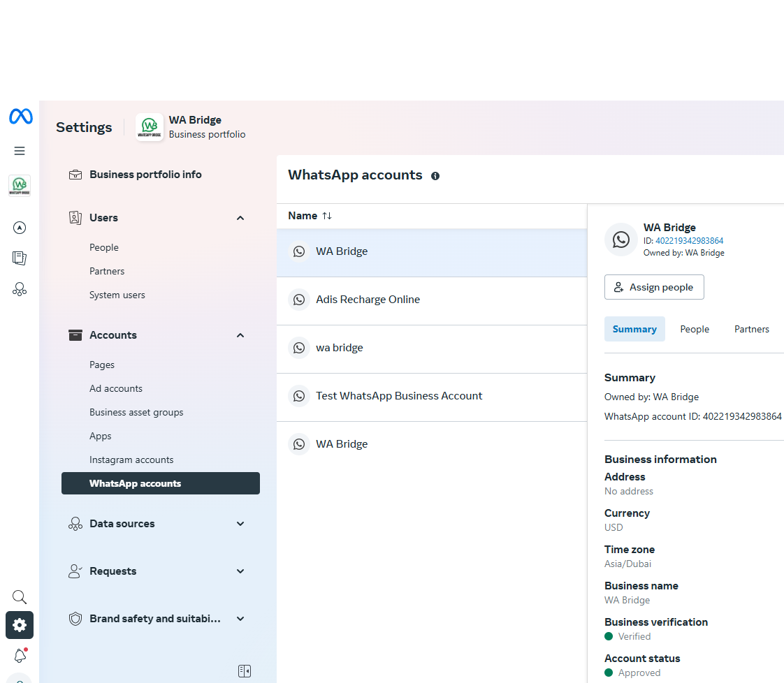Switch to the Summary tab
Screen dimensions: 784x683
pyautogui.click(x=634, y=329)
